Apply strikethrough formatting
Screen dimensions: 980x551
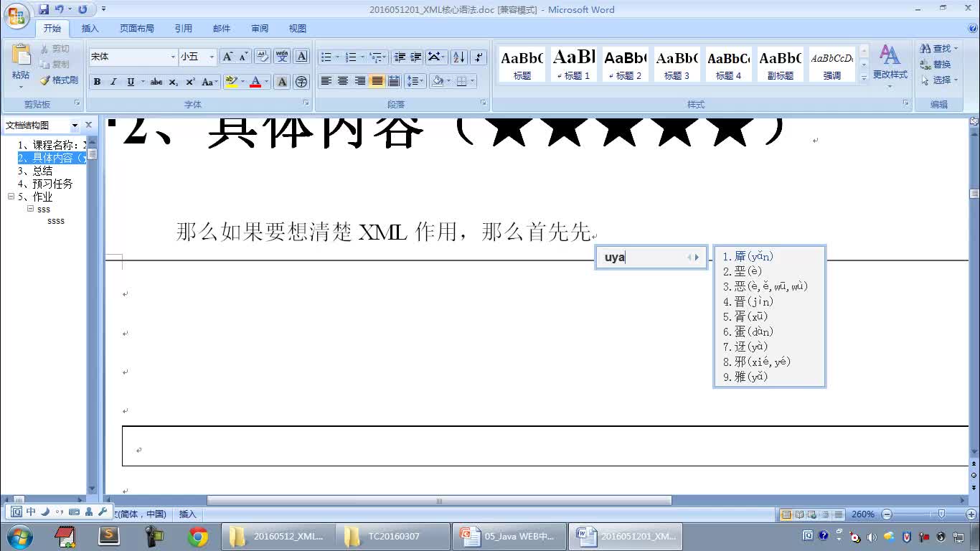click(x=156, y=82)
